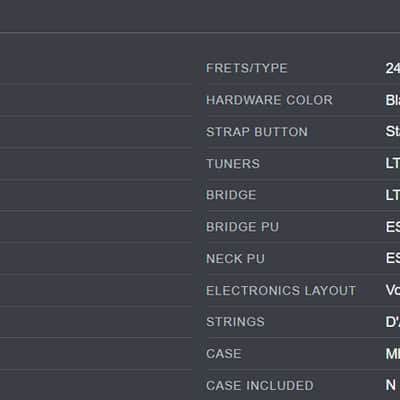
Task: Click the STRINGS spec label
Action: 235,322
